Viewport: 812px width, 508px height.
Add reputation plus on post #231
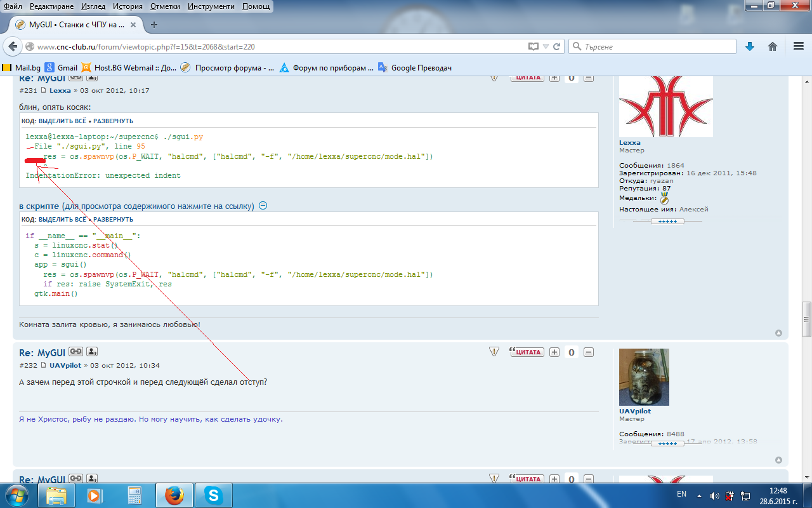554,77
